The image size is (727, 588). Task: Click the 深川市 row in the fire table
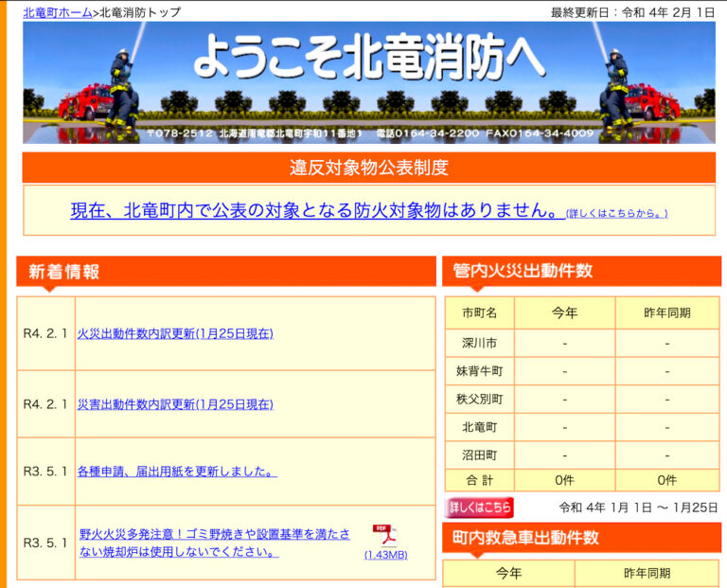click(479, 343)
